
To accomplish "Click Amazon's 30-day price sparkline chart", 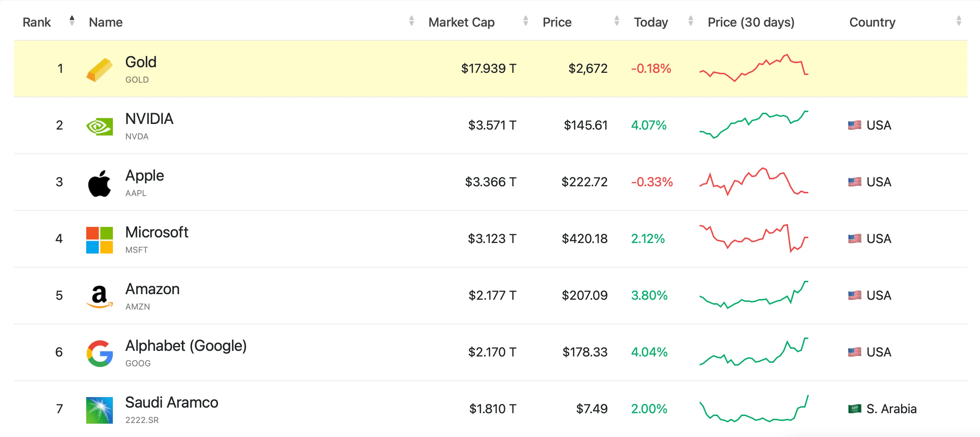I will pos(754,295).
